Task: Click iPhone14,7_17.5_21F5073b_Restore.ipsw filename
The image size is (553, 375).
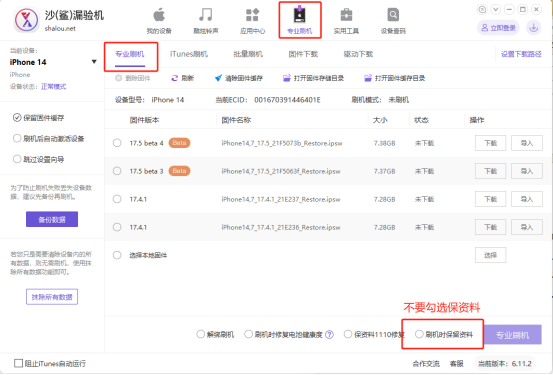Action: (282, 143)
